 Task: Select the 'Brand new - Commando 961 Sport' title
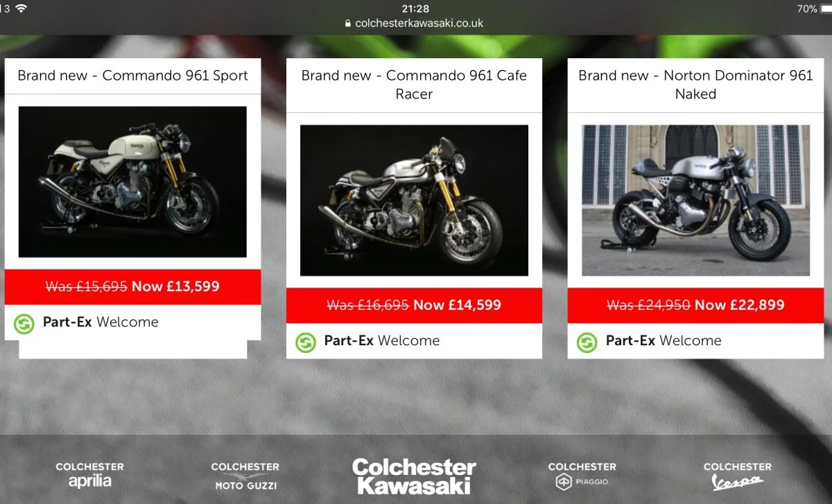(x=132, y=76)
